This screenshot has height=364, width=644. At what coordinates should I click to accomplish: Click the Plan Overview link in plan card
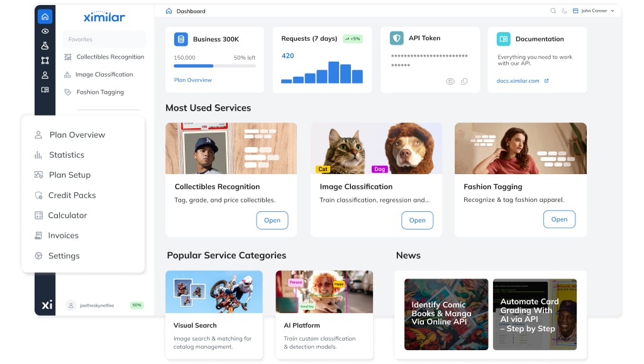tap(192, 80)
